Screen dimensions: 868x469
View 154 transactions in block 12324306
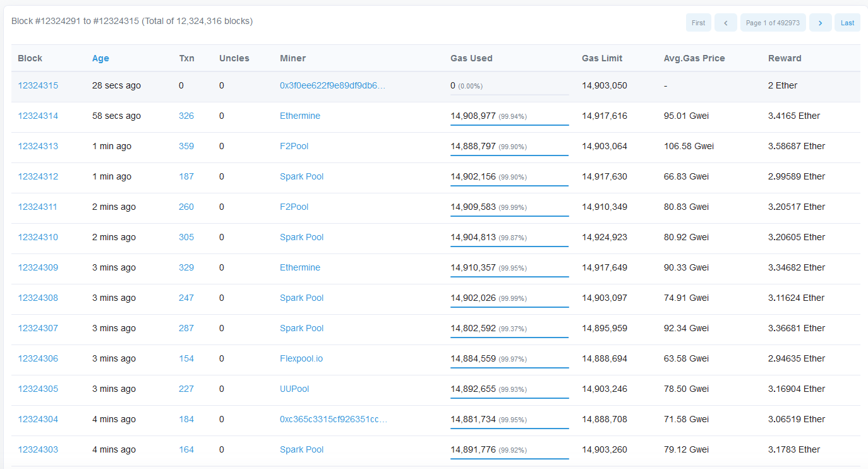186,358
